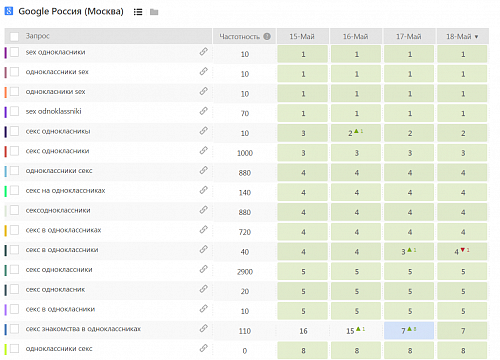Check the box for 'sex одноклаcники' first row

(14, 52)
